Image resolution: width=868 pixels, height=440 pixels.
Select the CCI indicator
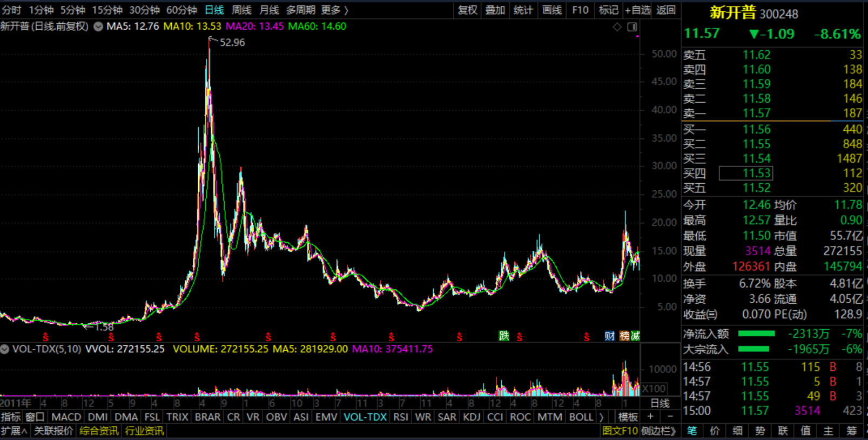pyautogui.click(x=495, y=417)
